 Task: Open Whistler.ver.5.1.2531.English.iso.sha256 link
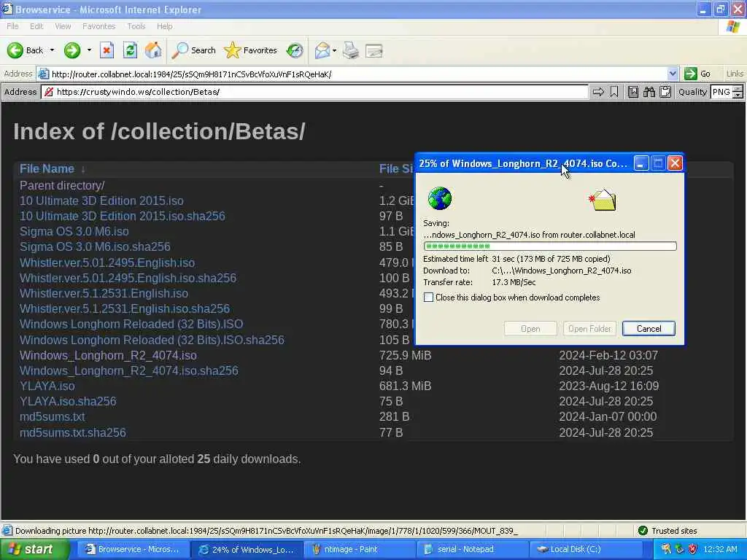(x=125, y=308)
